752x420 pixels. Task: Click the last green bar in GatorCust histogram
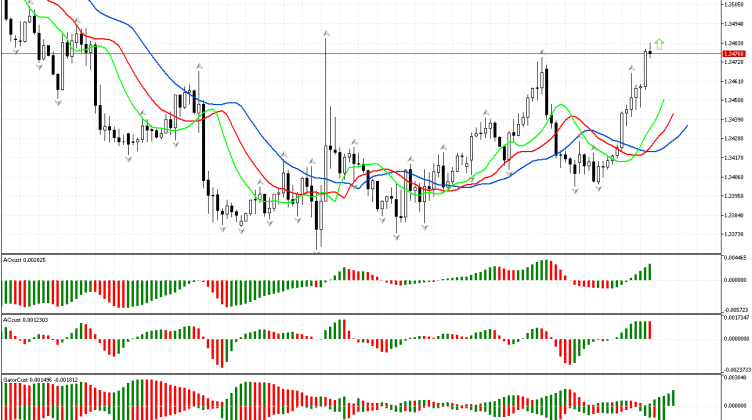click(673, 397)
